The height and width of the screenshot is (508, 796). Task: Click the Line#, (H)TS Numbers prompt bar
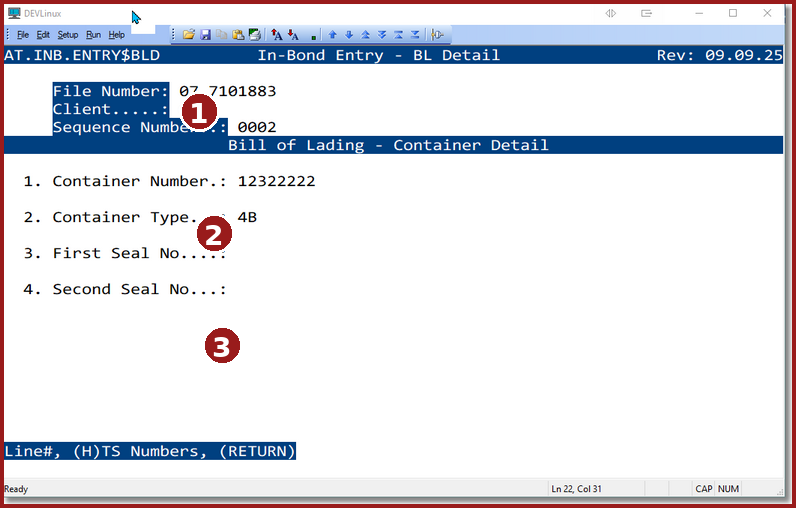point(150,451)
